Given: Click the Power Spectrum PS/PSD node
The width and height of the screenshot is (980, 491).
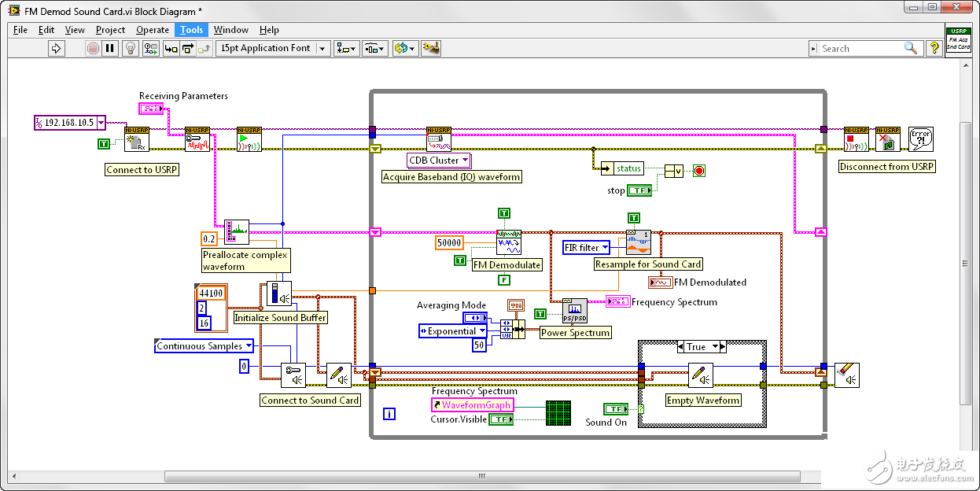Looking at the screenshot, I should [x=574, y=312].
